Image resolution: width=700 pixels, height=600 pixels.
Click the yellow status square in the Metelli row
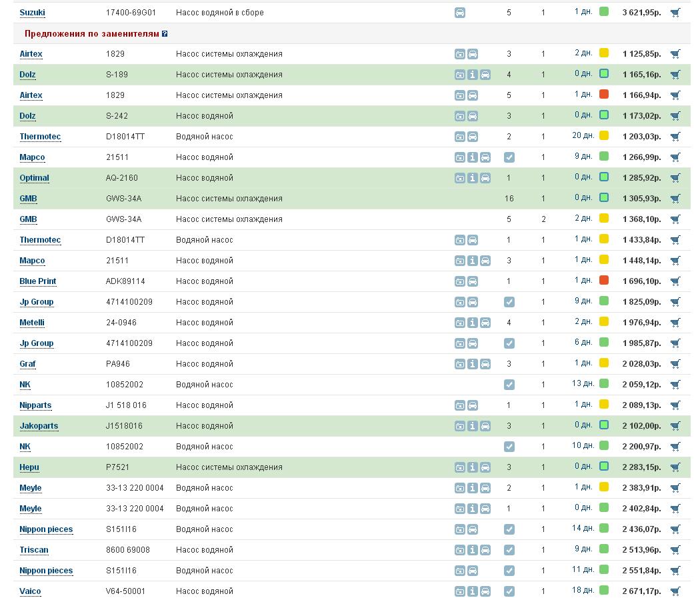point(604,322)
